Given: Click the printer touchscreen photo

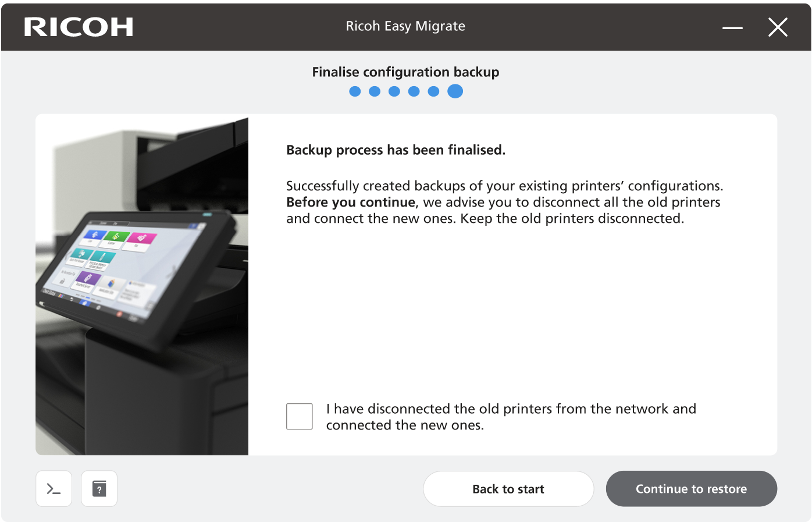Looking at the screenshot, I should pos(142,285).
